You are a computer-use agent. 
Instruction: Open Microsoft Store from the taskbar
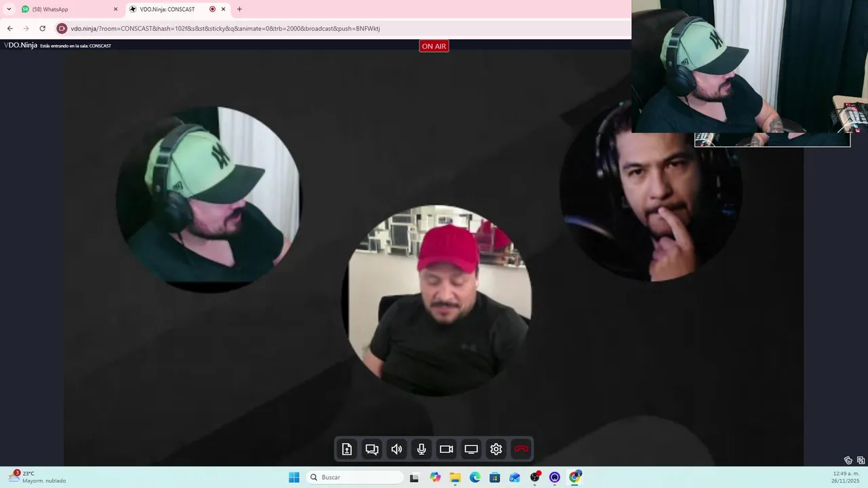tap(495, 477)
